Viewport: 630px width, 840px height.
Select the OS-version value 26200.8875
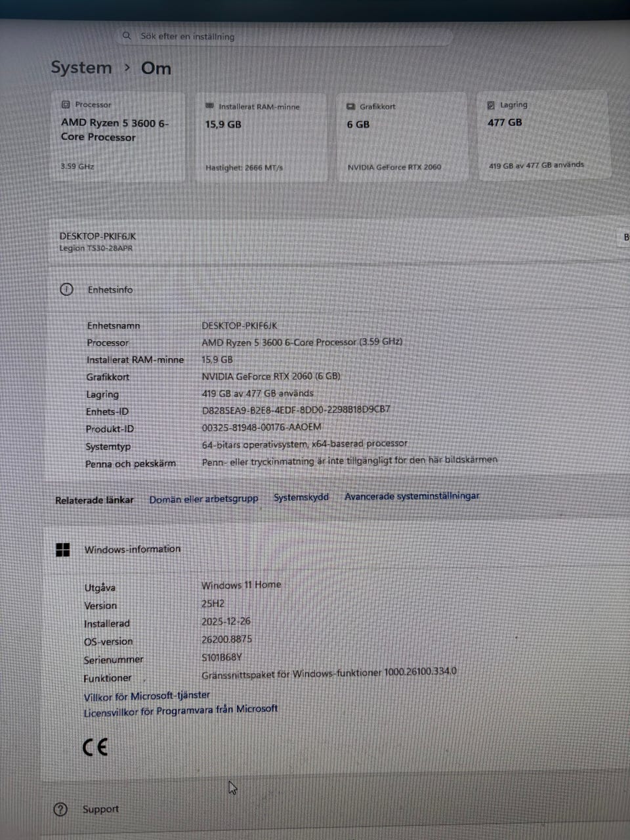pos(226,639)
